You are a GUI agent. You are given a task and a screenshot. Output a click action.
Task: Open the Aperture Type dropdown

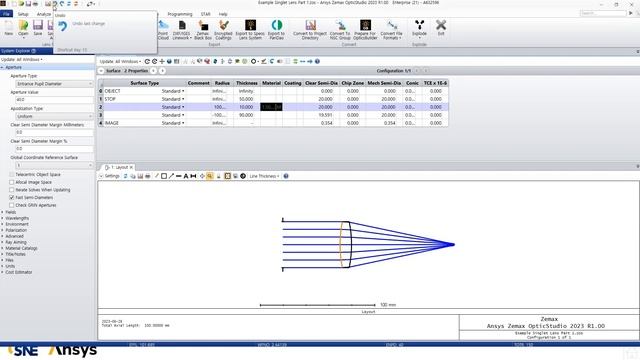click(54, 84)
